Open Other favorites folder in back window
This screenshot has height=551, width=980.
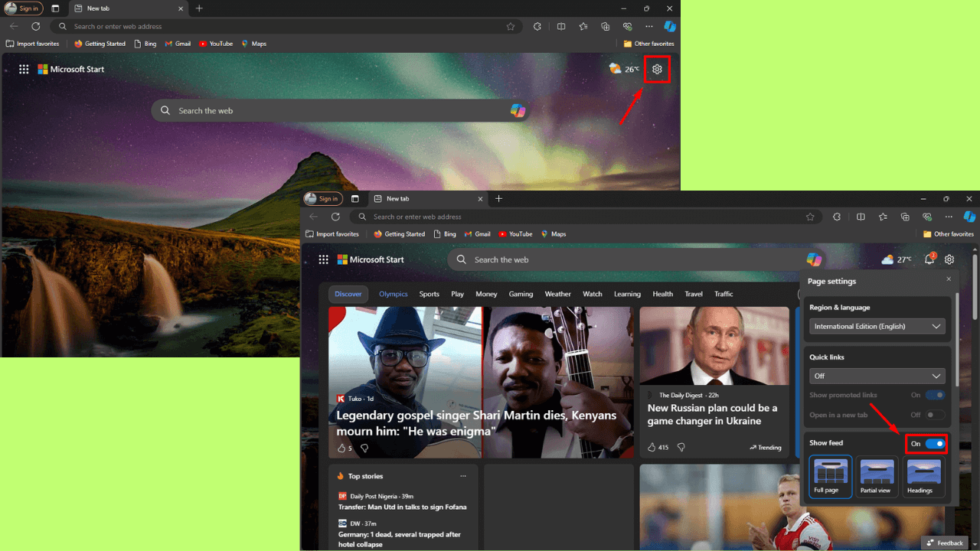[649, 44]
